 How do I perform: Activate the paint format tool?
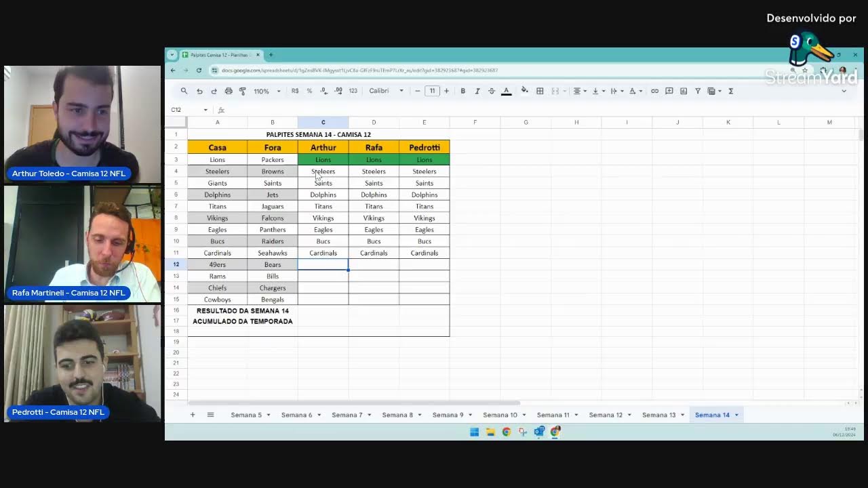(242, 91)
